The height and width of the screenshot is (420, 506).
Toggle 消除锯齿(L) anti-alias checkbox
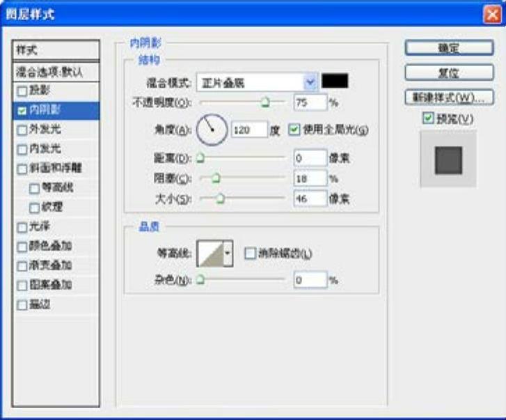pos(250,254)
